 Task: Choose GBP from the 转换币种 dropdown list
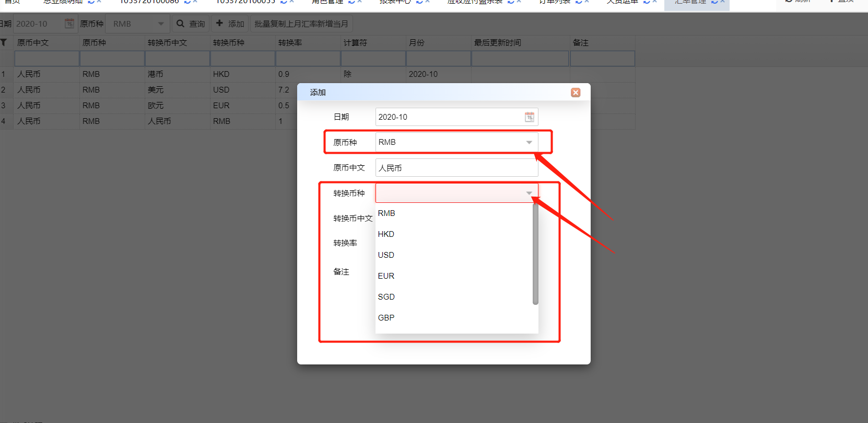click(454, 318)
